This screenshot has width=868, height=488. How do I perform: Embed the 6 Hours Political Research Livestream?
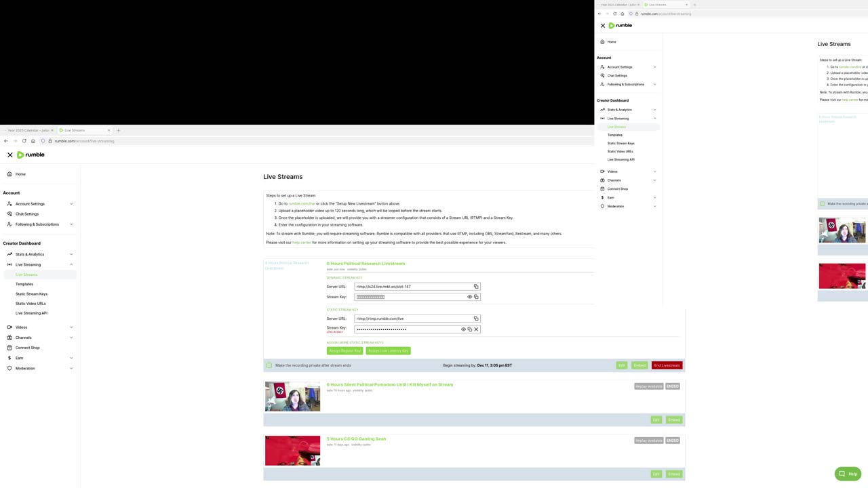(639, 365)
